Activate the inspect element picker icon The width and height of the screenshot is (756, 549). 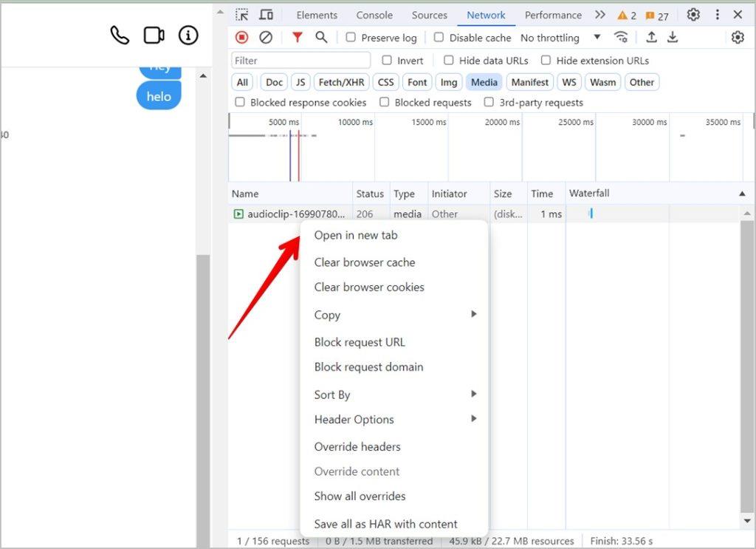[x=242, y=15]
